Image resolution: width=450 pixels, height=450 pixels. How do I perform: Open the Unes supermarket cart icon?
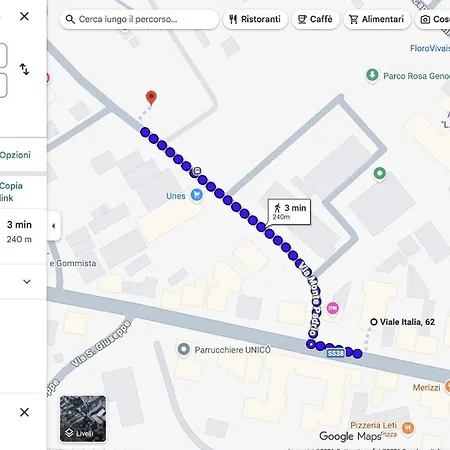[197, 195]
